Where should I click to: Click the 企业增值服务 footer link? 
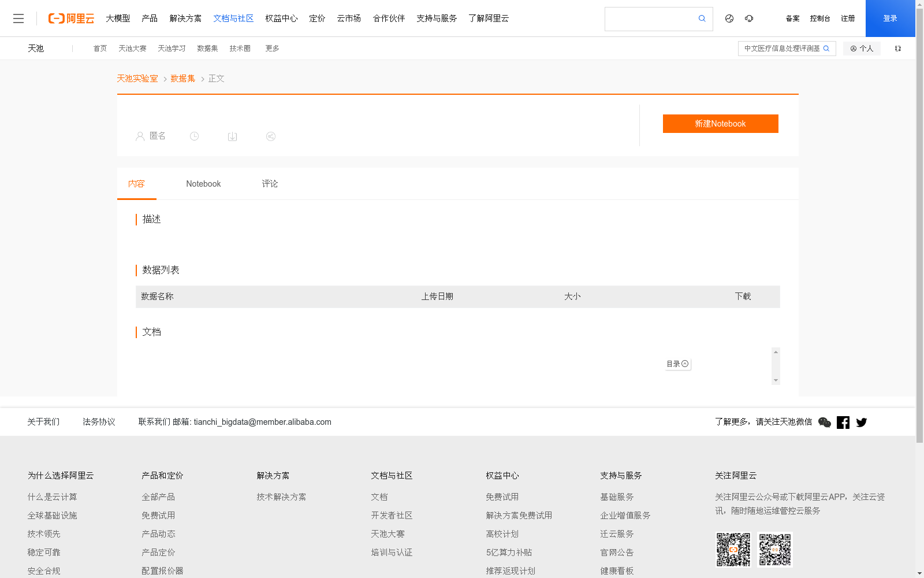coord(625,516)
